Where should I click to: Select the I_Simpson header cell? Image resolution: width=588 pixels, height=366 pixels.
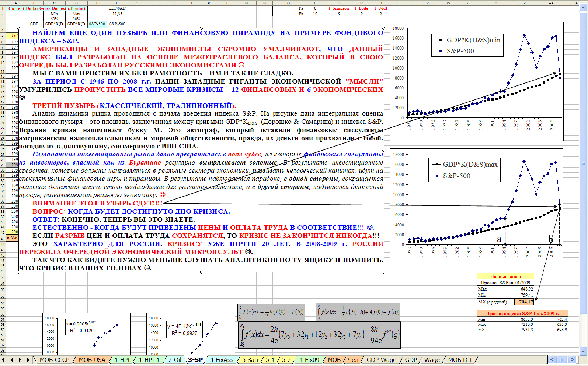[339, 8]
